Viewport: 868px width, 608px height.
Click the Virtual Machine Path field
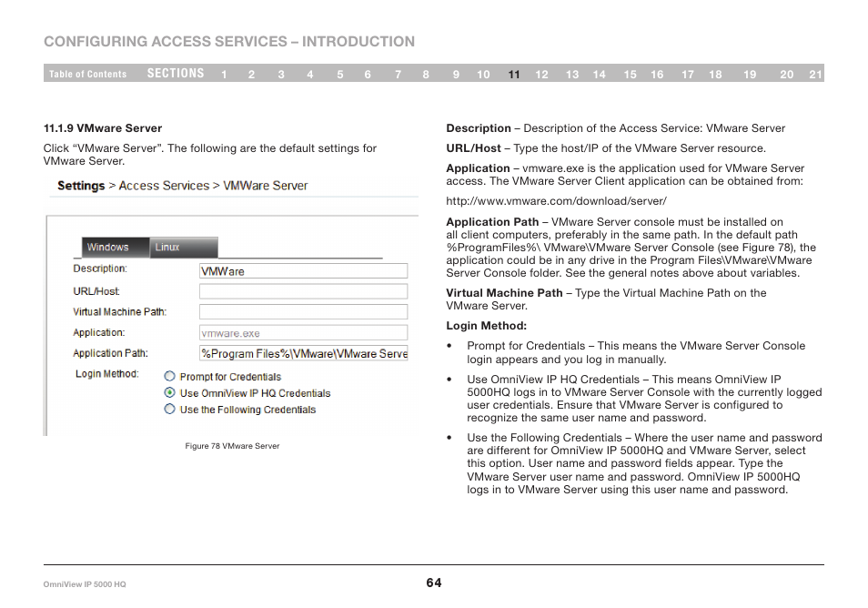[x=303, y=312]
